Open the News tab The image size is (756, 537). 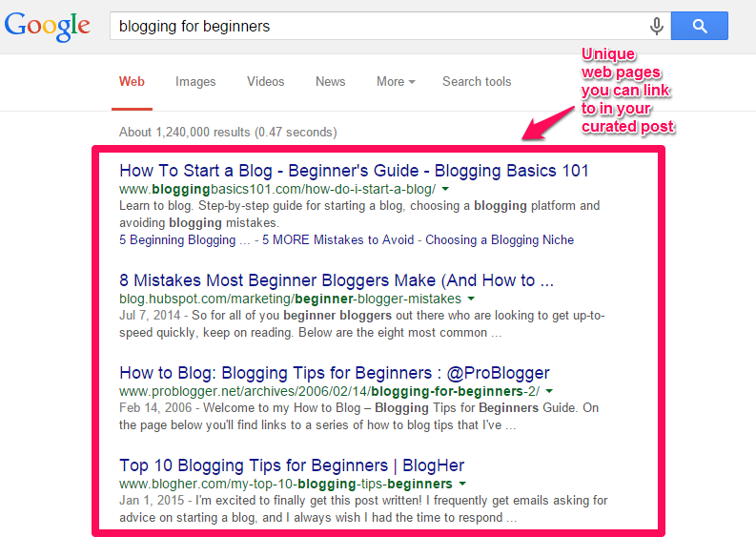click(x=330, y=81)
